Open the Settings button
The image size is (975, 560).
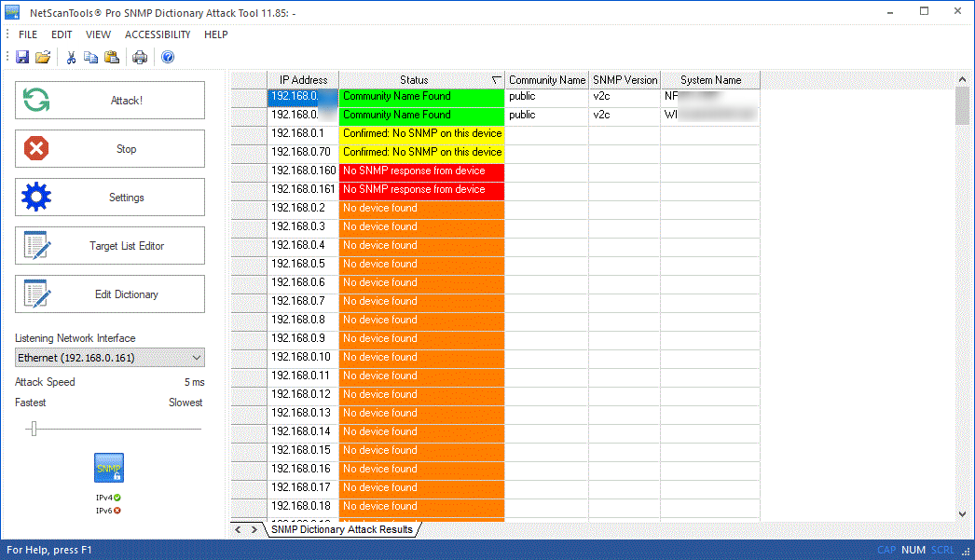pos(110,197)
